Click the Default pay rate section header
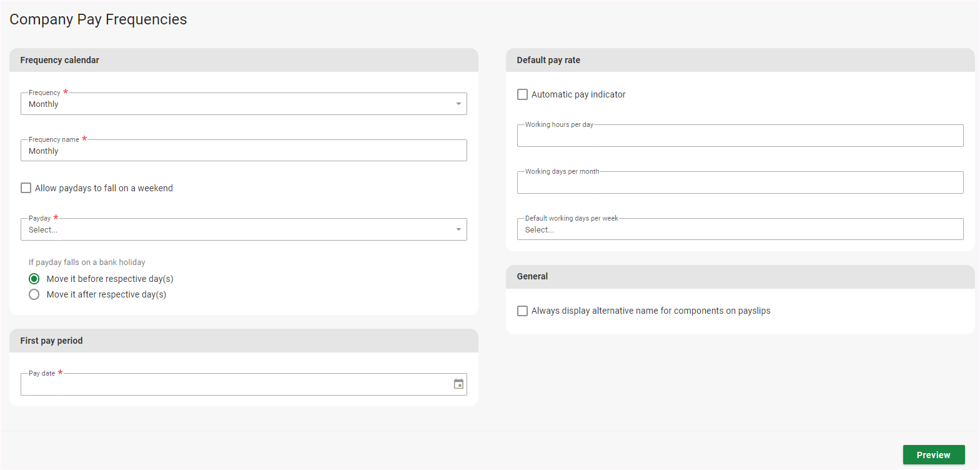Screen dimensions: 980x470 548,60
